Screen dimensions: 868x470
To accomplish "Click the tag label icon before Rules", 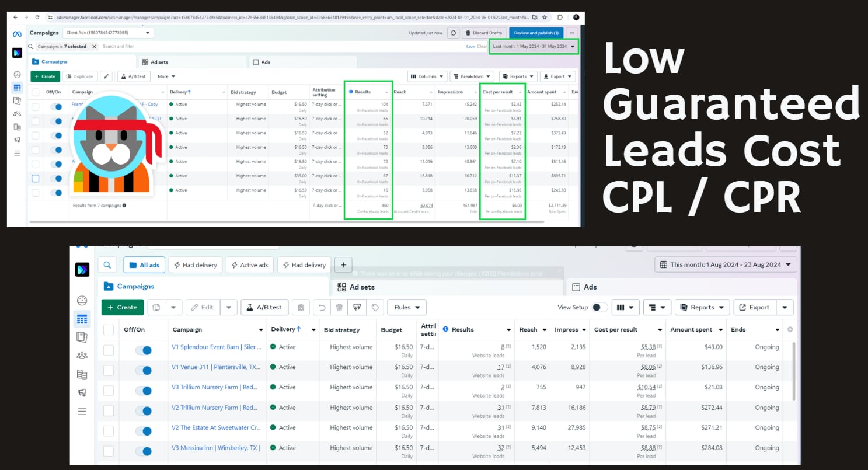I will click(375, 307).
